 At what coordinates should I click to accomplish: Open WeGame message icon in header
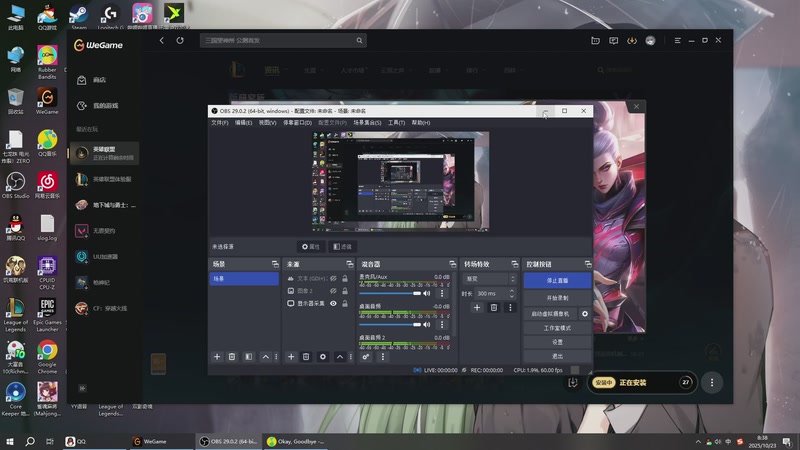click(613, 40)
